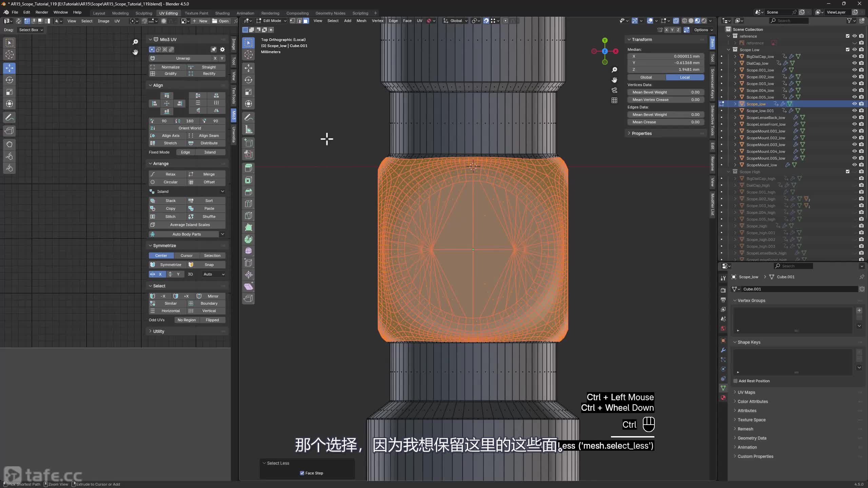
Task: Select the Measure tool in 3D viewport toolbar
Action: pyautogui.click(x=249, y=129)
